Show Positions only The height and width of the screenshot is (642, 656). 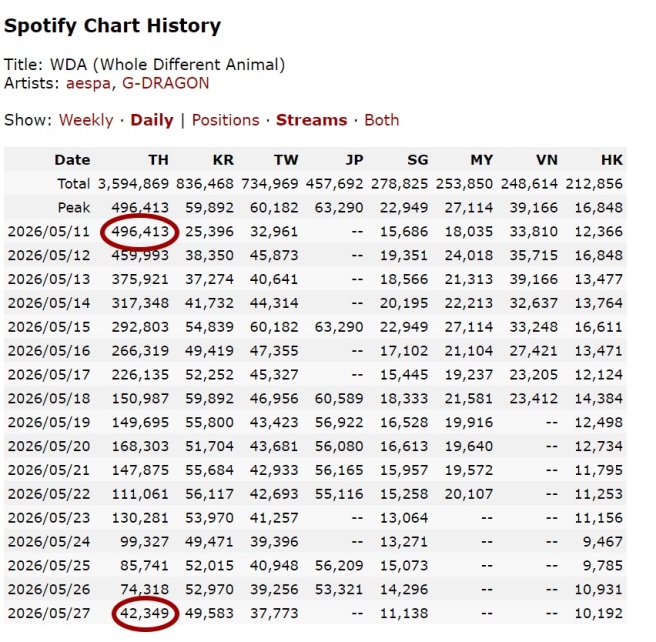(x=226, y=120)
